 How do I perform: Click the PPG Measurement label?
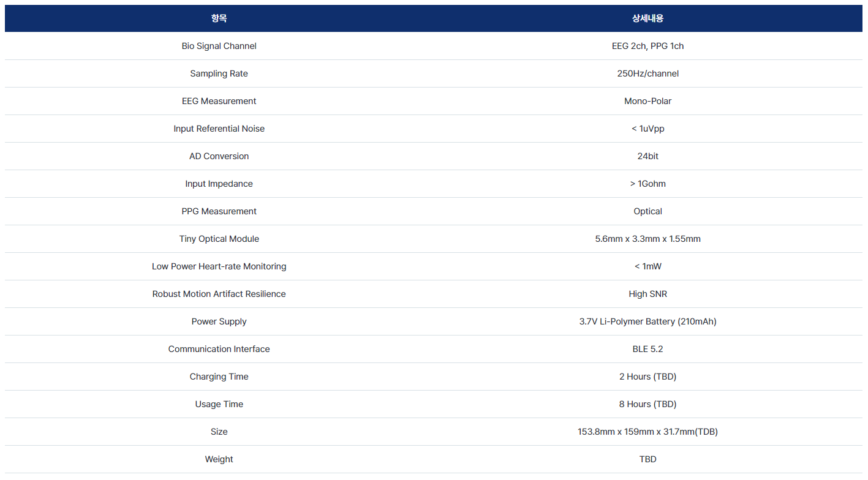coord(219,211)
